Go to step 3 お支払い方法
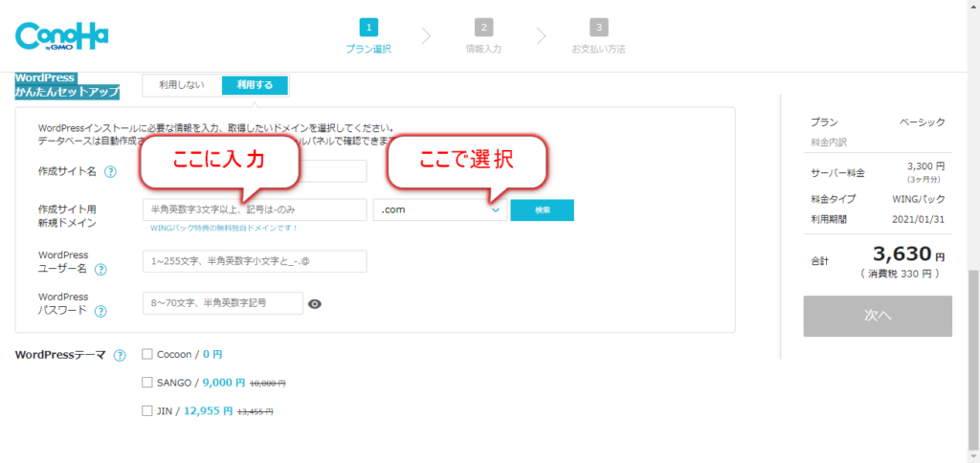 click(x=598, y=37)
